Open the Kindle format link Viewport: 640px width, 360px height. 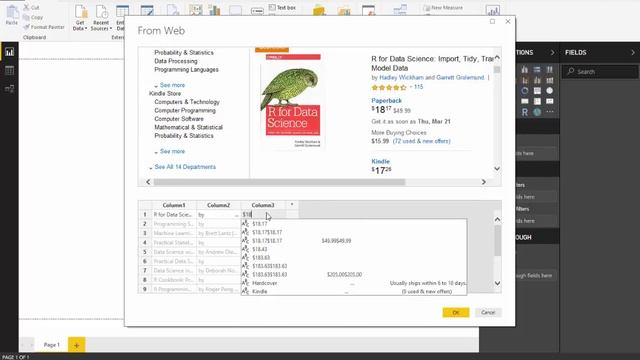point(380,161)
